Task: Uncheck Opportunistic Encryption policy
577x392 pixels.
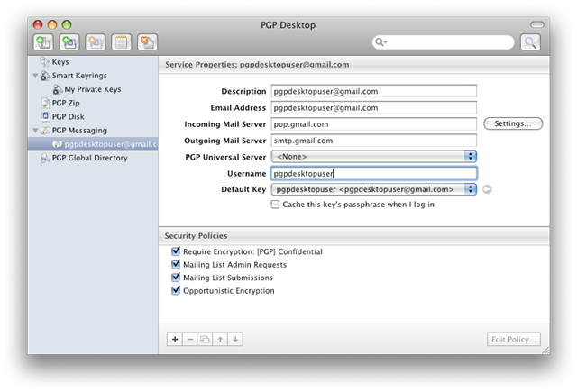Action: 176,290
